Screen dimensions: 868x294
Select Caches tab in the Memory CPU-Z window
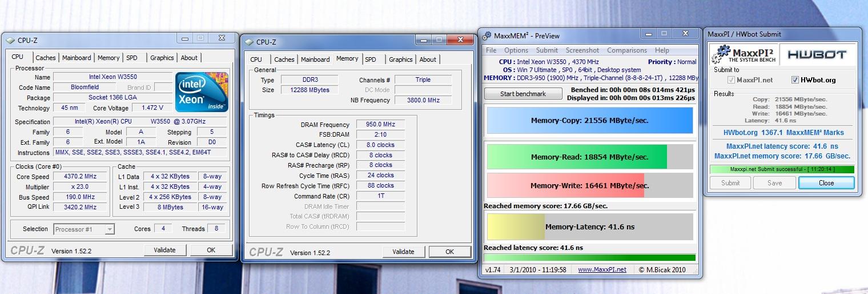(x=284, y=59)
